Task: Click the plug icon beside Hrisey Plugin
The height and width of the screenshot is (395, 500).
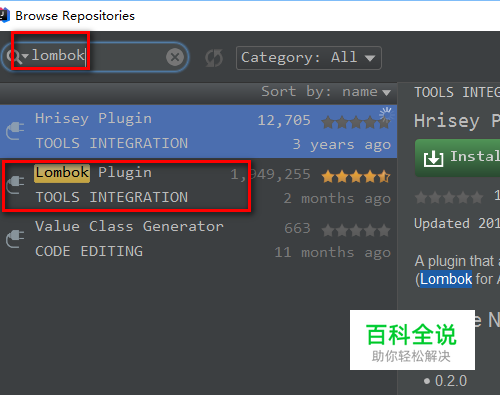Action: click(15, 131)
